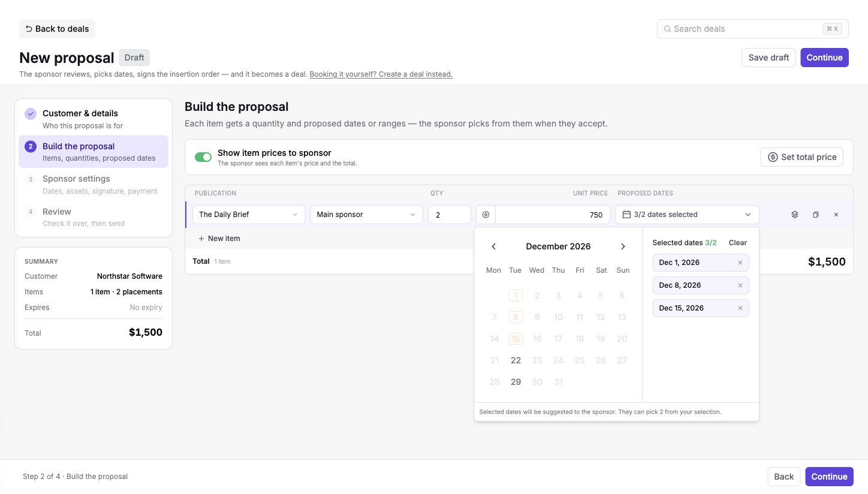
Task: Remove Dec 1, 2026 from selected dates
Action: click(x=740, y=263)
